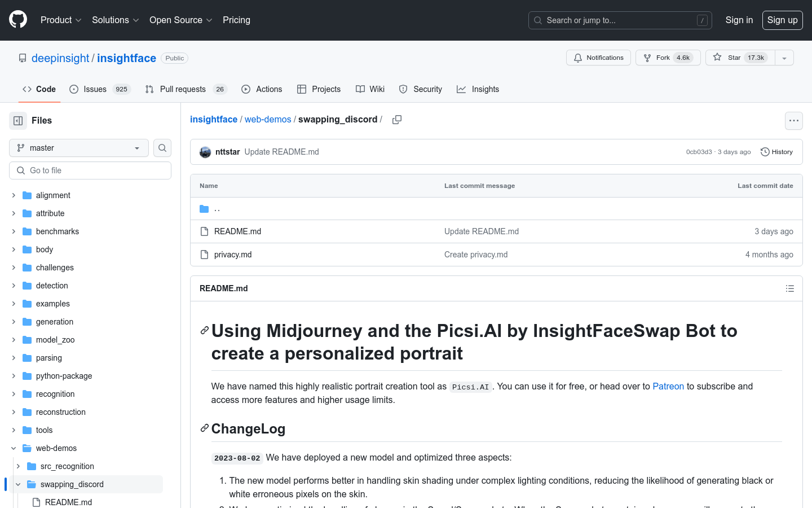
Task: Click the star icon
Action: (x=717, y=57)
